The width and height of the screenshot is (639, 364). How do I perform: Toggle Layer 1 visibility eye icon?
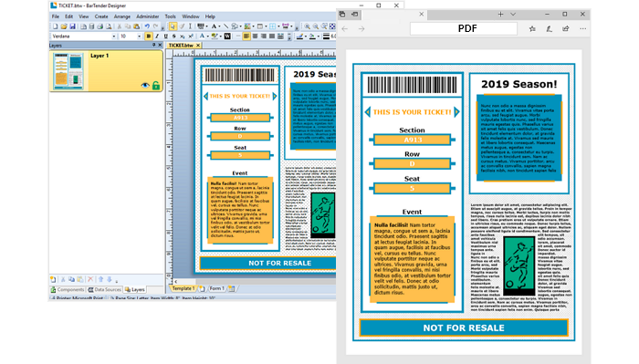145,85
